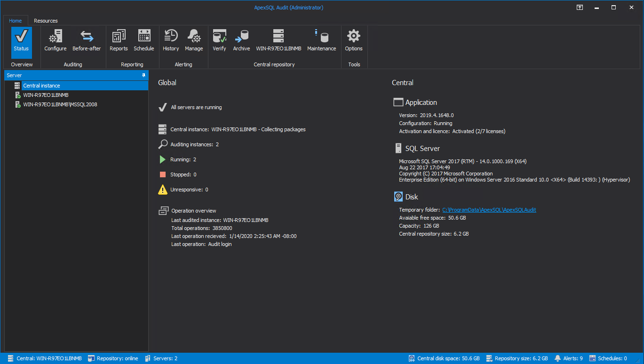The image size is (644, 364).
Task: View alert History
Action: (x=171, y=42)
